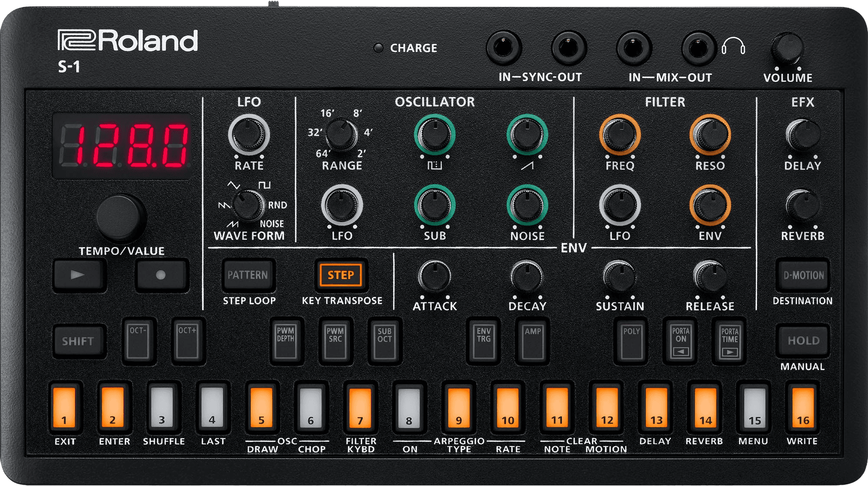Image resolution: width=868 pixels, height=486 pixels.
Task: Click the Roland logo
Action: [x=128, y=40]
